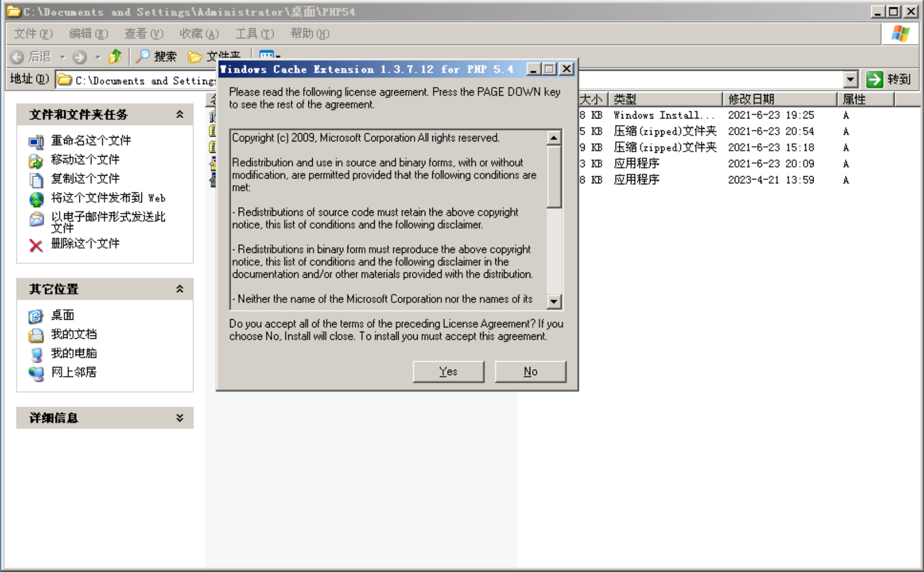Click 将这个文件发布到 Web link

pyautogui.click(x=108, y=197)
